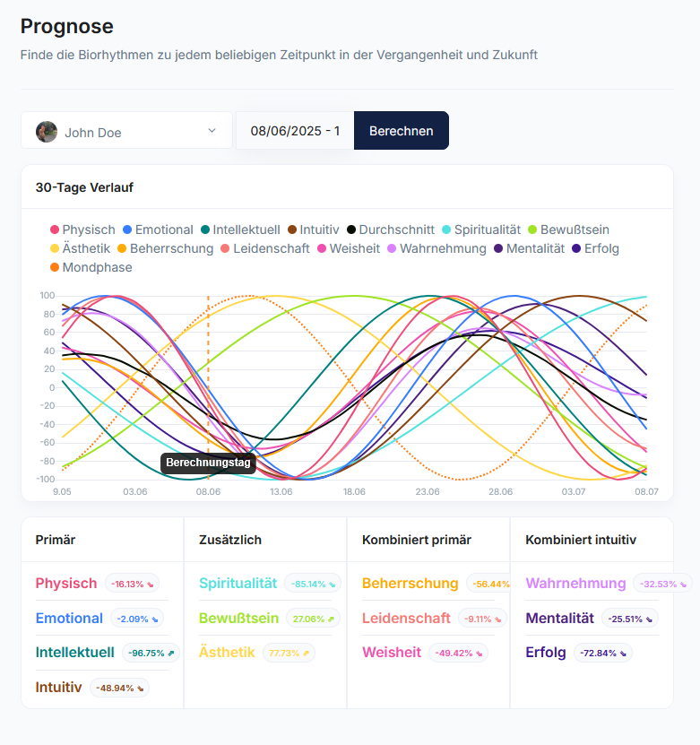Click the Erfolg down-trend arrow icon
Screen dimensions: 700x745
pos(623,654)
